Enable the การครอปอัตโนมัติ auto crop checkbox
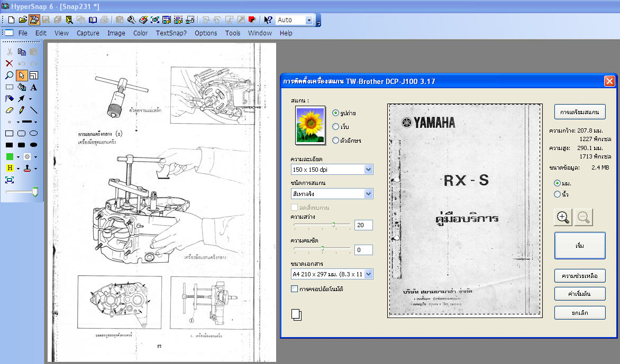Screen dimensions: 620x364 (294, 288)
